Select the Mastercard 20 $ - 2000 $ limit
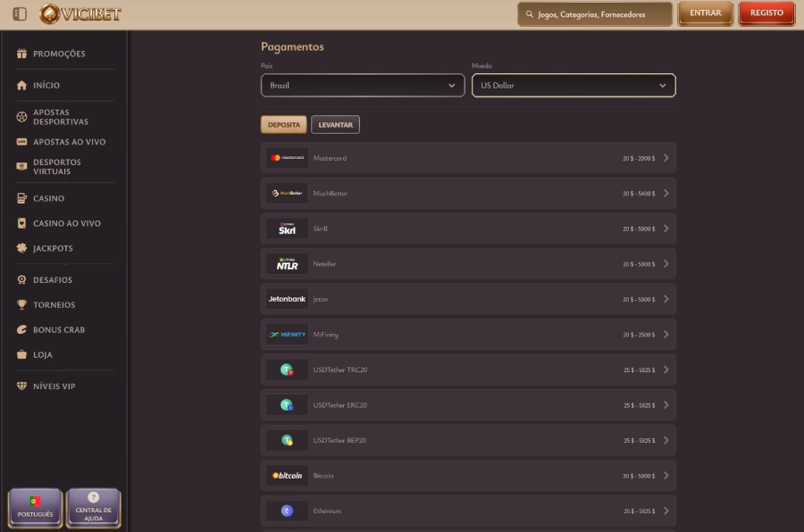The image size is (804, 532). (639, 158)
